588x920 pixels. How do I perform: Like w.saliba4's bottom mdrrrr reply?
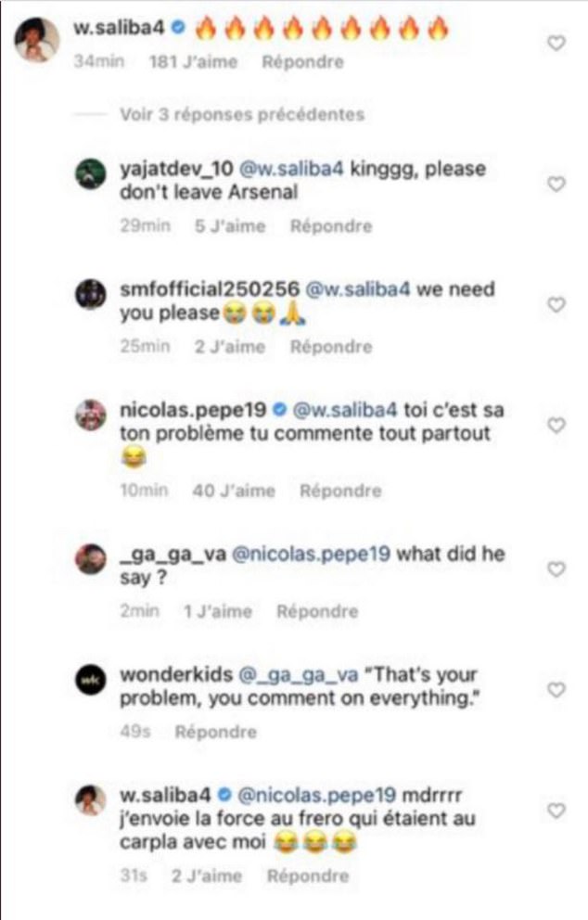point(556,811)
